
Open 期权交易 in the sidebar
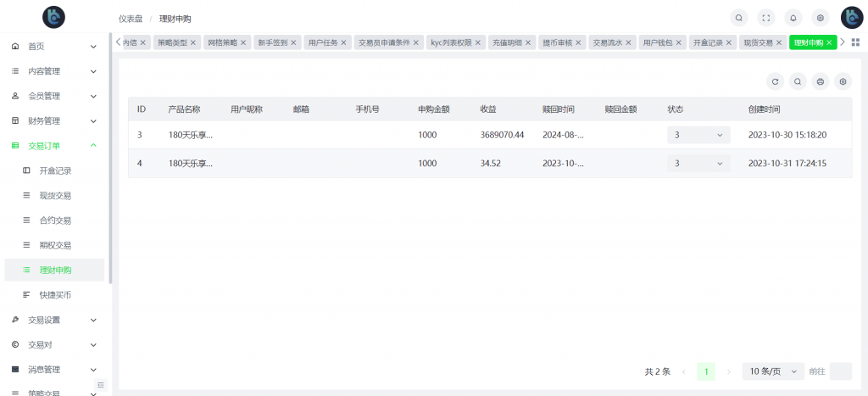point(54,245)
